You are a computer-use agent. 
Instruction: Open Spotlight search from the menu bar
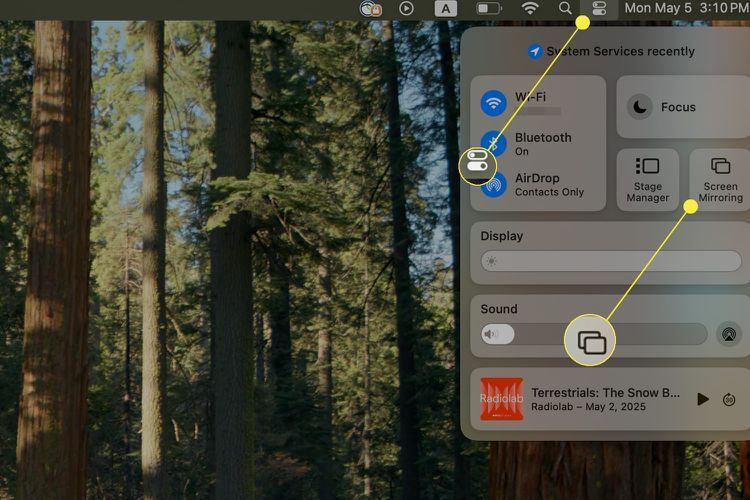[565, 8]
